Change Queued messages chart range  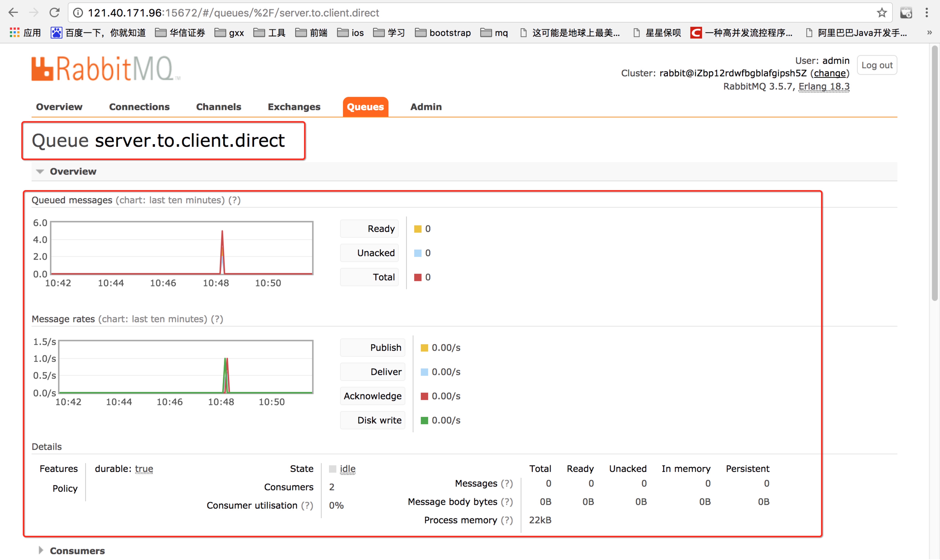click(170, 200)
